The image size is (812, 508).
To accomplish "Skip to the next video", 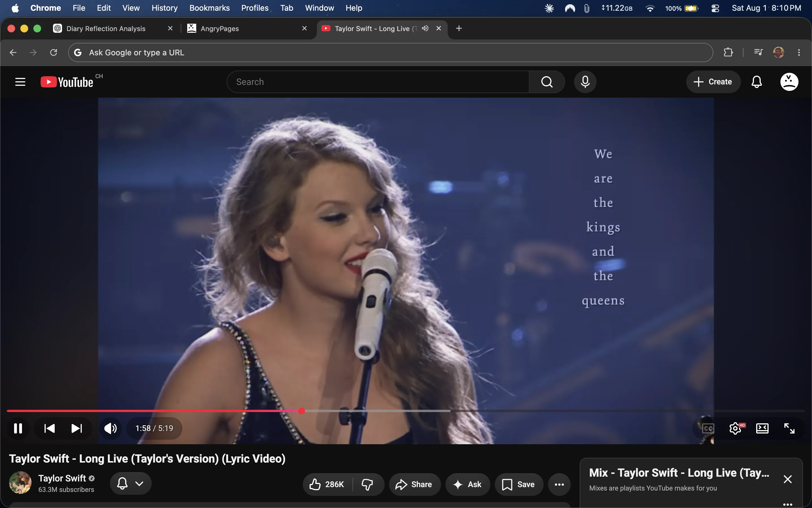I will pos(76,428).
